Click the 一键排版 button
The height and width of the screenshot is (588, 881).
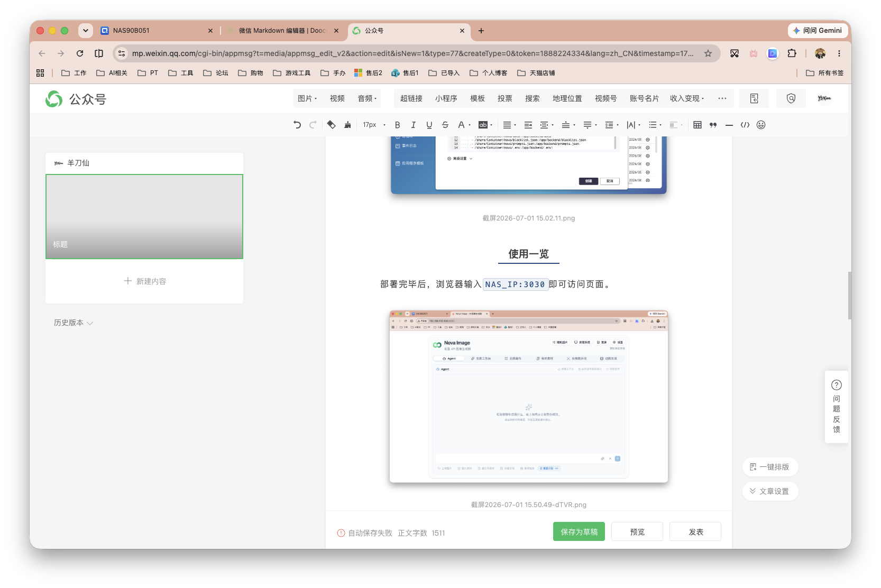(x=770, y=467)
